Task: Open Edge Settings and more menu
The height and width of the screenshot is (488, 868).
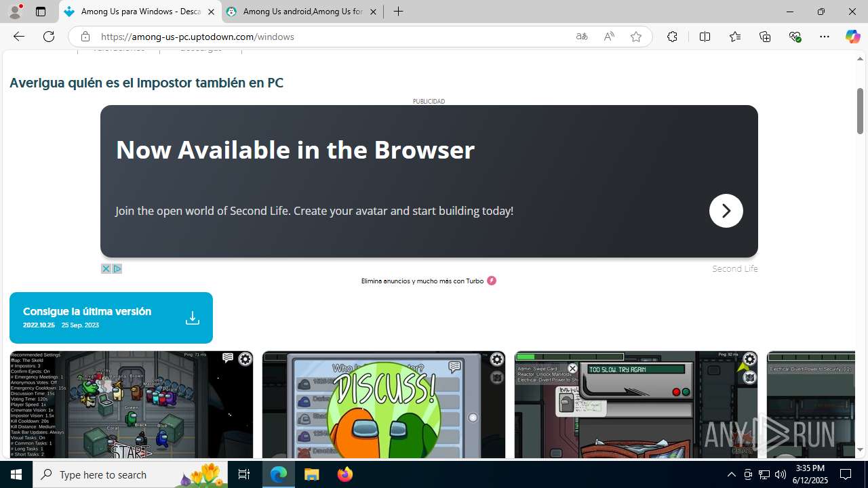Action: 825,37
